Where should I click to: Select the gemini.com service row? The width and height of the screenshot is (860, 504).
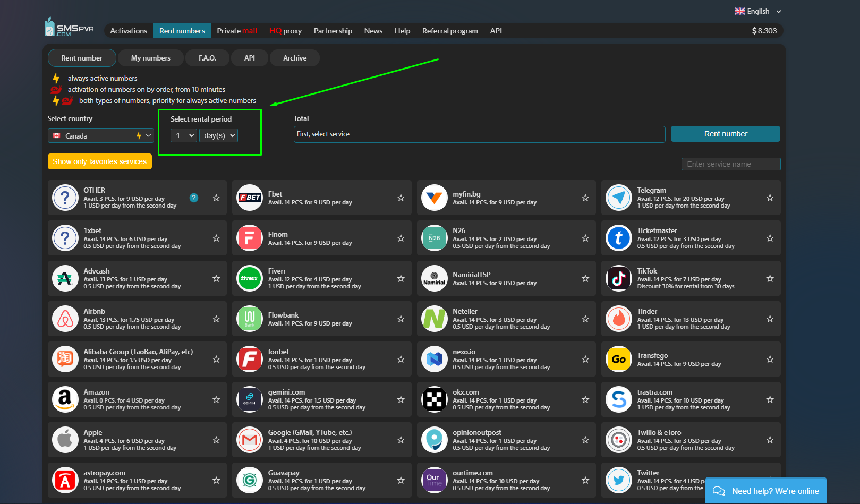tap(322, 399)
